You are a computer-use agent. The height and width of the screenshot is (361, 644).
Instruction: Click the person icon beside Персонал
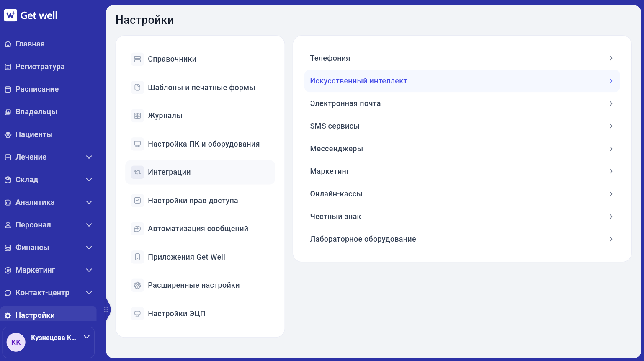coord(8,225)
